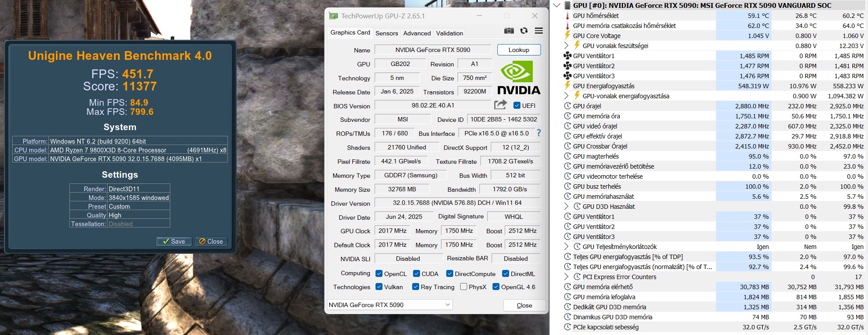Viewport: 868px width, 335px height.
Task: Click the Memory Size field 32768 MB
Action: pos(402,189)
